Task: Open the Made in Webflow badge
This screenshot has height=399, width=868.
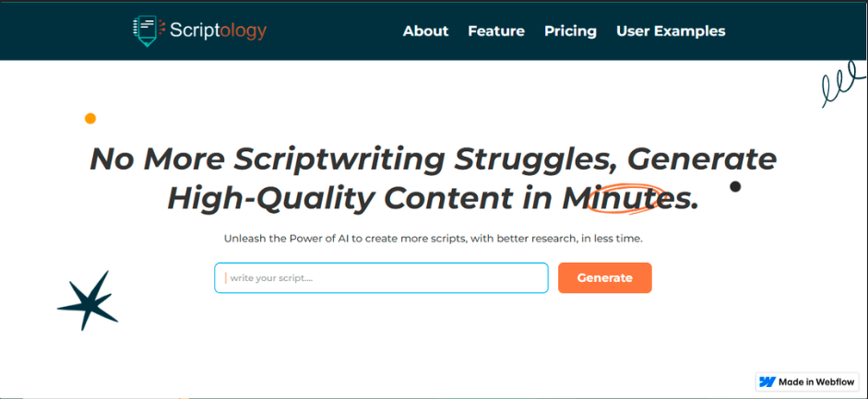Action: click(807, 381)
